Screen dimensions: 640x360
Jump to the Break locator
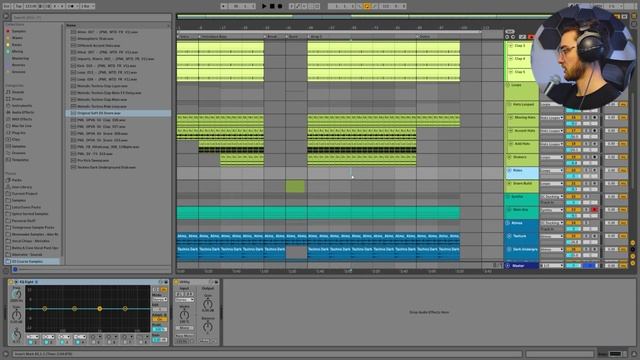tap(272, 37)
